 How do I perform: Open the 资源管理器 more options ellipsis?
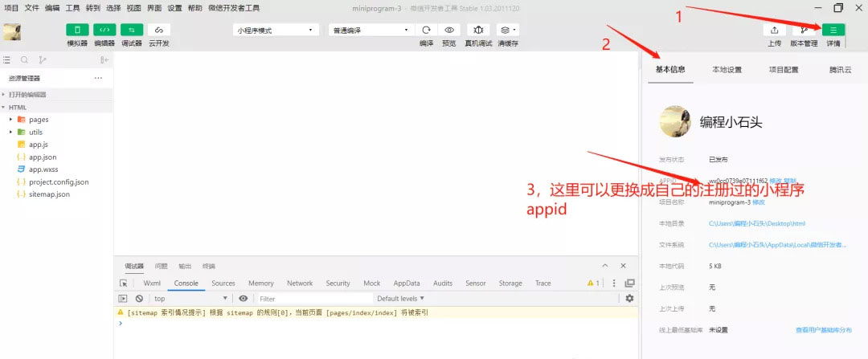[98, 78]
